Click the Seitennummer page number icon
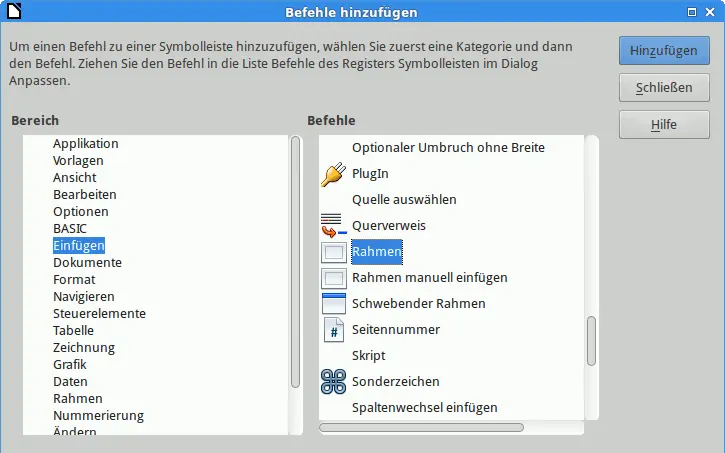Screen dimensions: 725x453 (x=332, y=330)
